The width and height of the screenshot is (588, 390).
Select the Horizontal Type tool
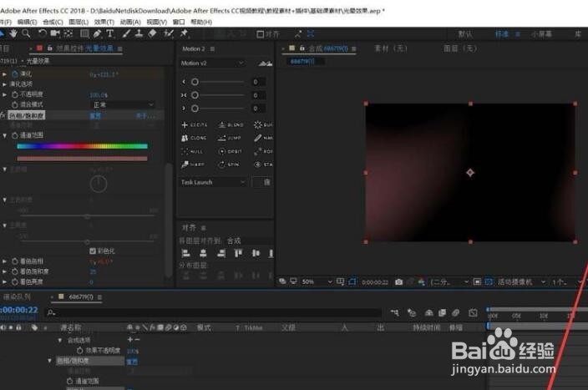pyautogui.click(x=110, y=33)
